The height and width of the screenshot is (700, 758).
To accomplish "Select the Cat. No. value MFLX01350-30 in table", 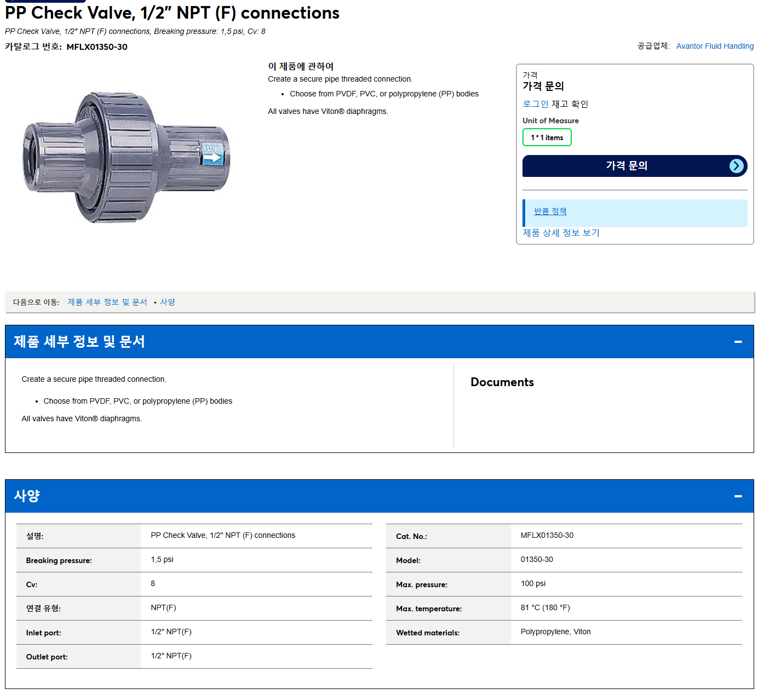I will click(x=547, y=536).
